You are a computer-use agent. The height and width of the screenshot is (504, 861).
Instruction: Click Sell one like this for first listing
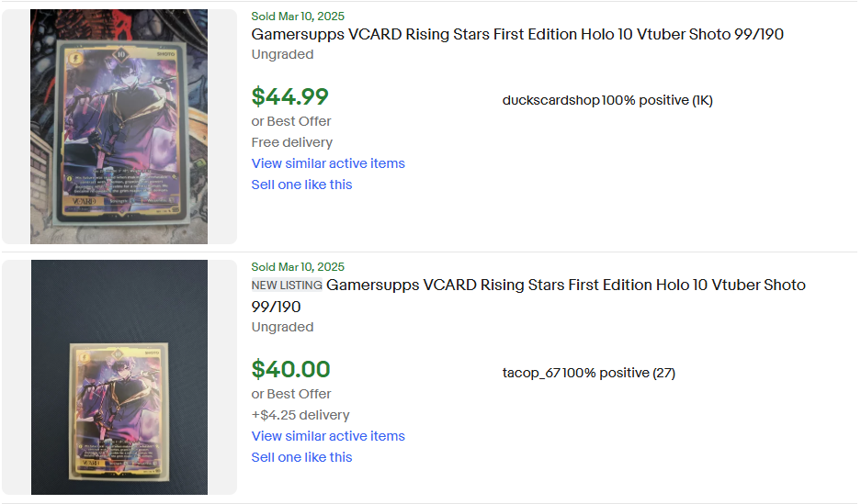[301, 185]
